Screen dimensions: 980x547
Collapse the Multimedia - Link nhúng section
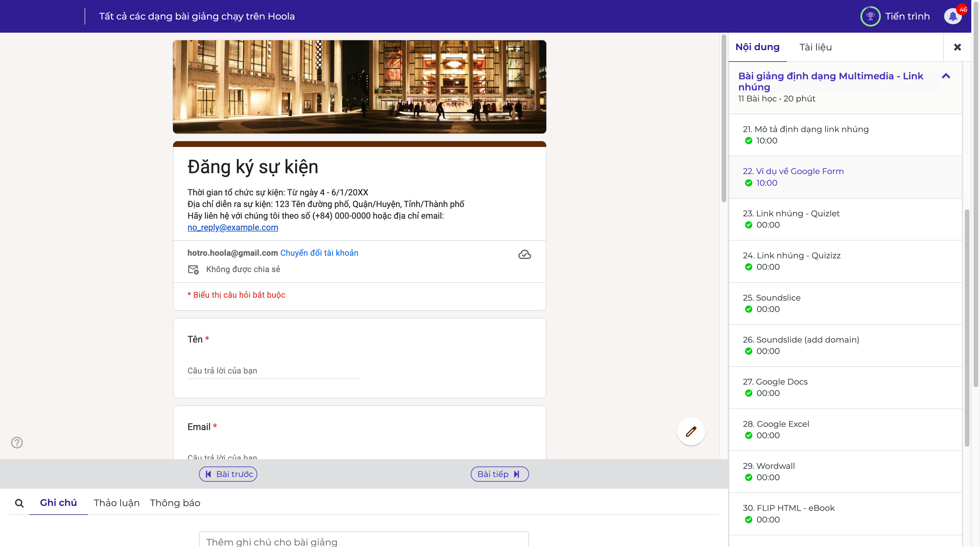coord(946,76)
